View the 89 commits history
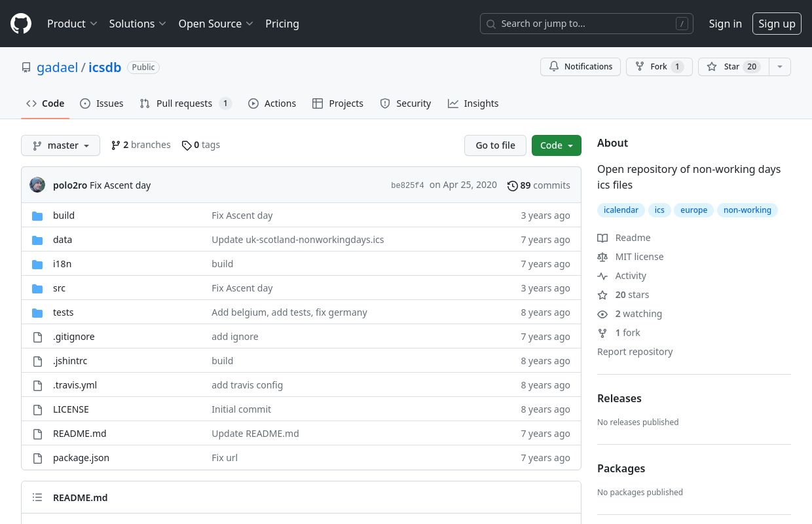This screenshot has width=812, height=524. coord(539,185)
